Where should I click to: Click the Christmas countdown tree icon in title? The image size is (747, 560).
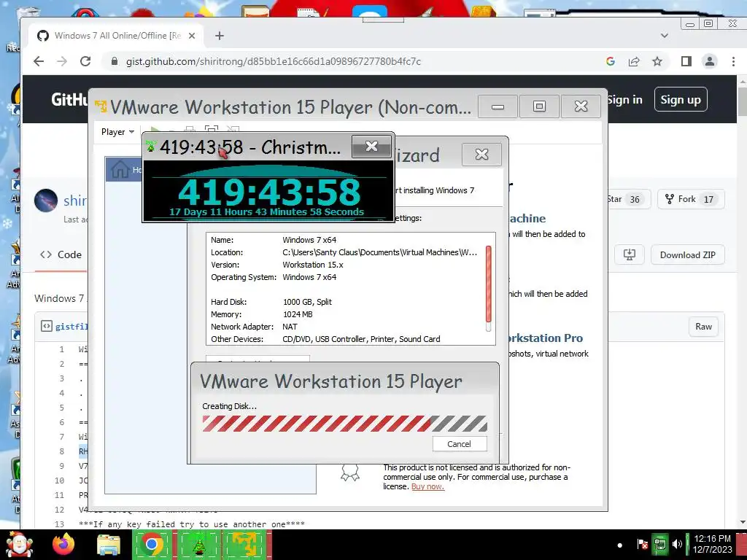tap(151, 146)
